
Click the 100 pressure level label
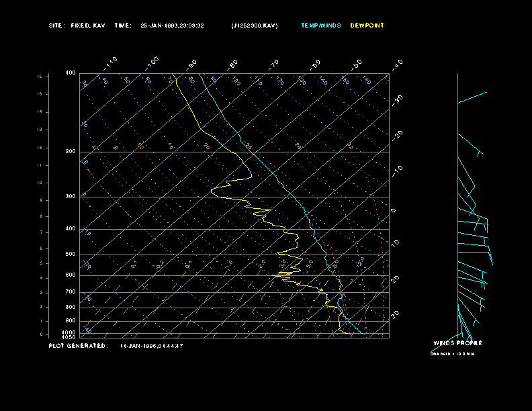71,73
